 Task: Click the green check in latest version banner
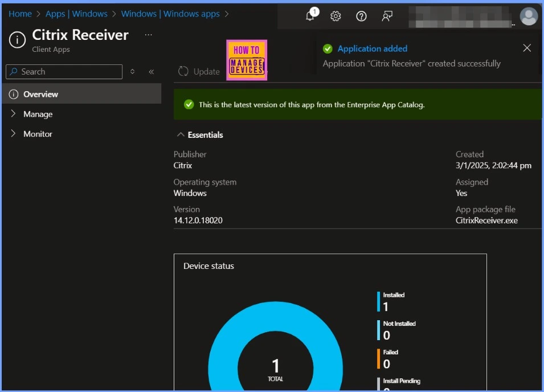point(189,104)
